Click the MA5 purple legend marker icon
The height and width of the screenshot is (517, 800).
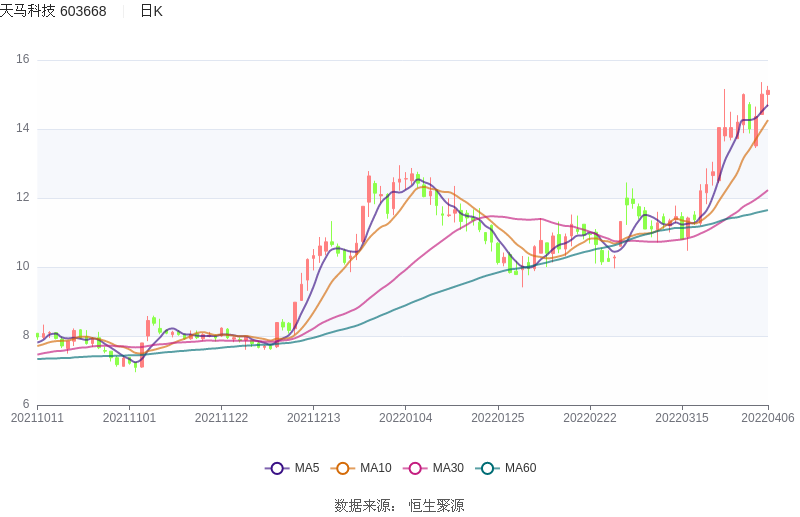(277, 468)
